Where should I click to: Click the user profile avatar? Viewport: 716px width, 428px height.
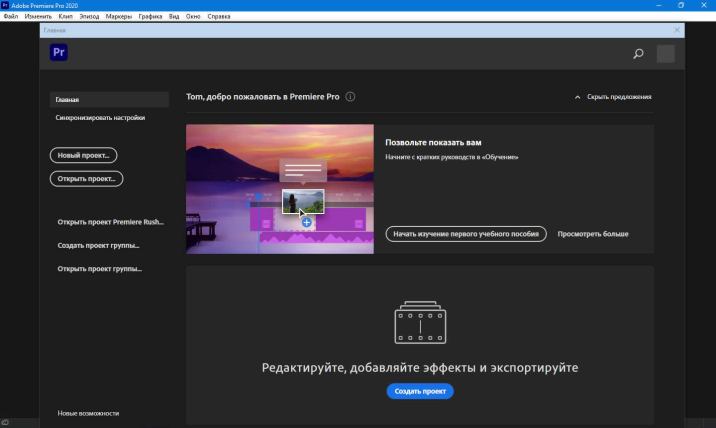coord(665,54)
